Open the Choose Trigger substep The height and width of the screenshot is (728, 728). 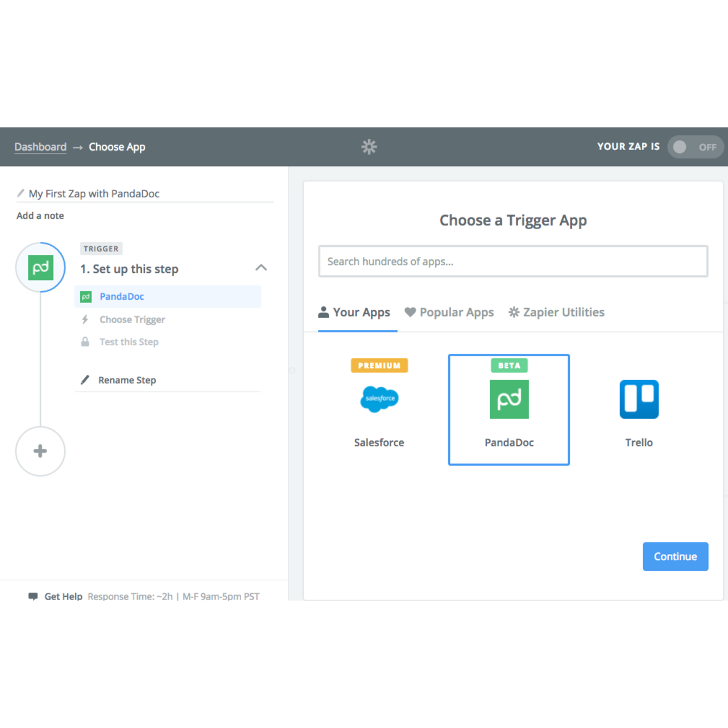coord(132,320)
